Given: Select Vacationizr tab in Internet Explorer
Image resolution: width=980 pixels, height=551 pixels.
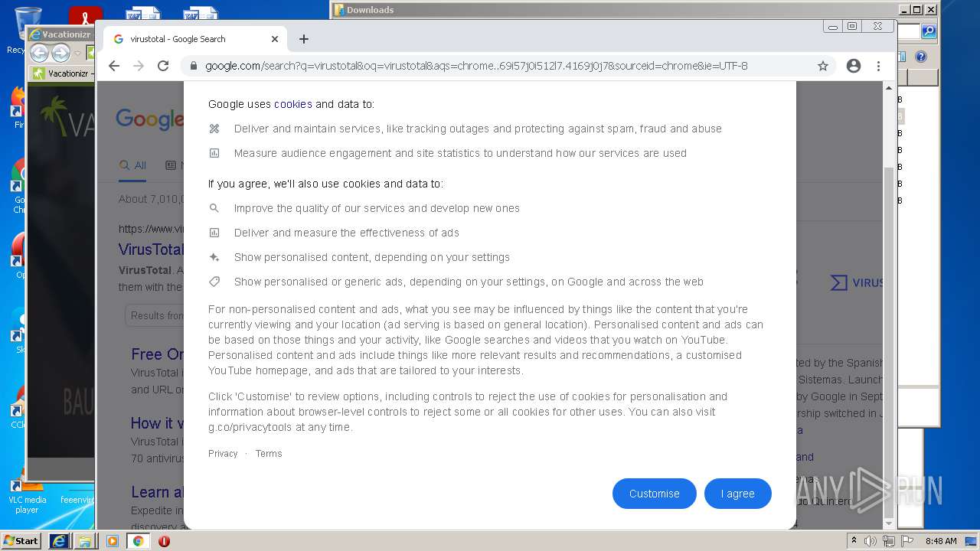Looking at the screenshot, I should tap(61, 73).
